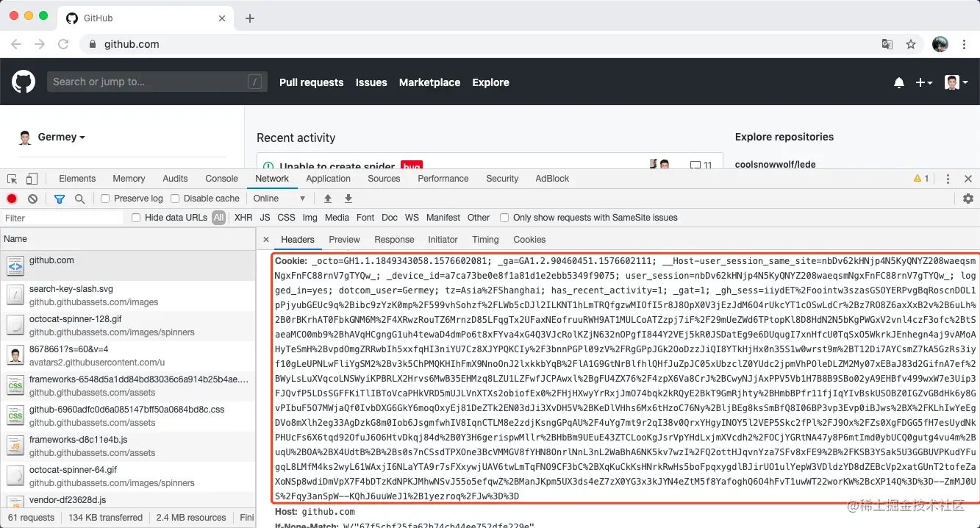Open the user avatar menu in GitHub header
Viewport: 980px width, 528px height.
[956, 82]
